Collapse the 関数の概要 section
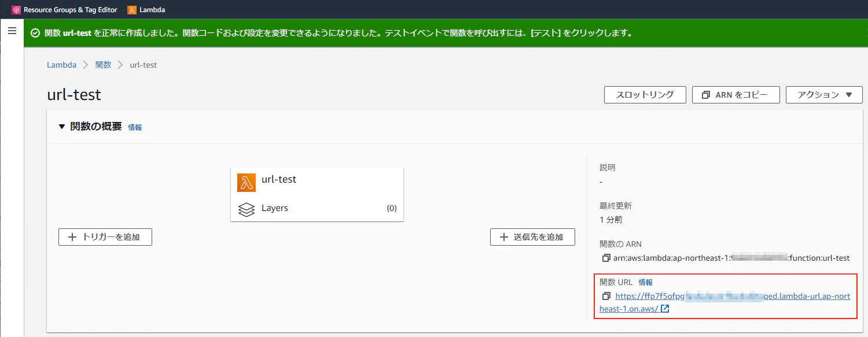This screenshot has height=337, width=868. coord(62,127)
